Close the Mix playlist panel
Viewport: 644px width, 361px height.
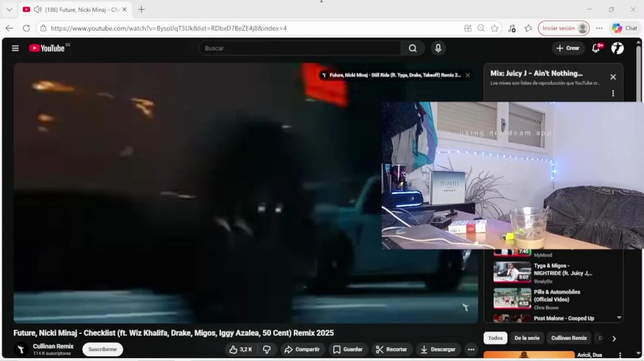coord(613,77)
